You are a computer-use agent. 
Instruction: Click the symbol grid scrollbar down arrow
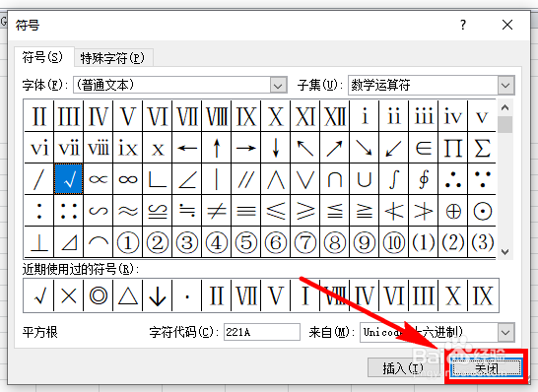(504, 252)
